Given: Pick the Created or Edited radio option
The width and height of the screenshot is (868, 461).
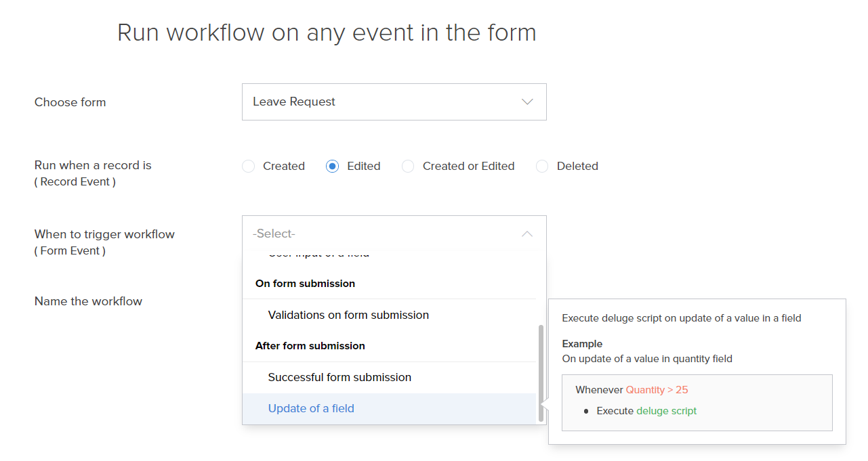Looking at the screenshot, I should (408, 167).
